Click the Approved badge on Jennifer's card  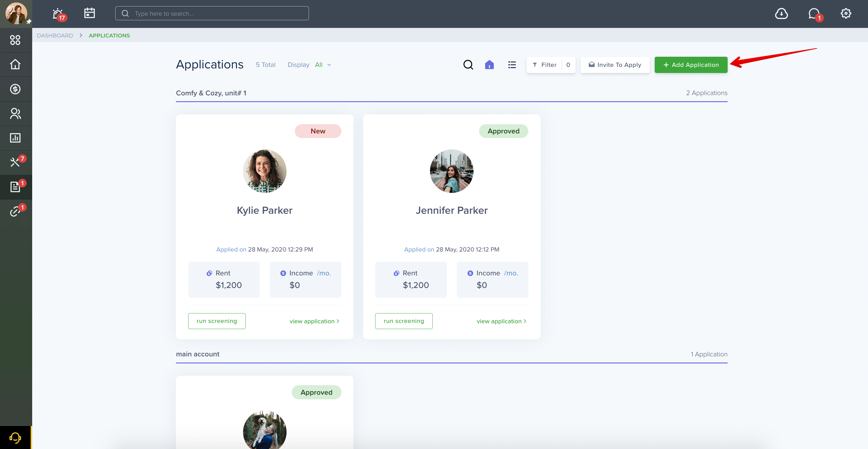(x=503, y=131)
